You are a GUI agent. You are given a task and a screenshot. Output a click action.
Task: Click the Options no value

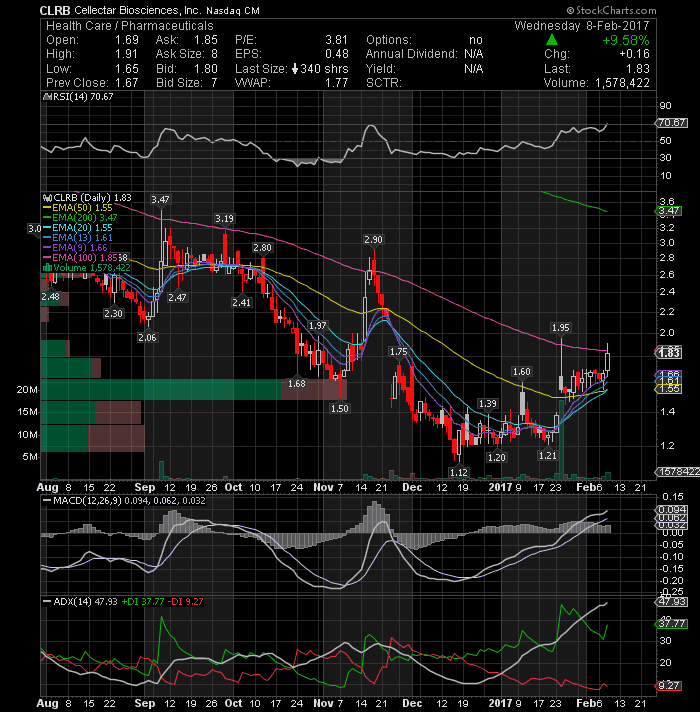476,40
